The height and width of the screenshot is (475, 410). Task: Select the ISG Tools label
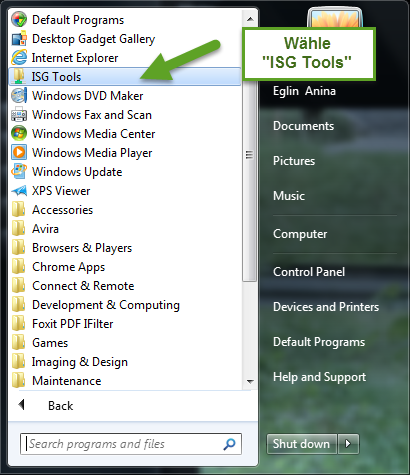56,77
